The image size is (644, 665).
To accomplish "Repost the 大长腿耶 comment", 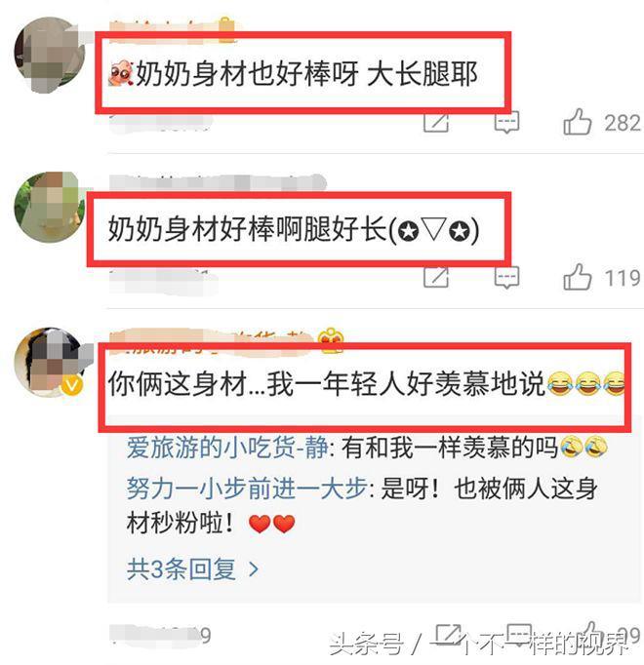I will pos(436,123).
